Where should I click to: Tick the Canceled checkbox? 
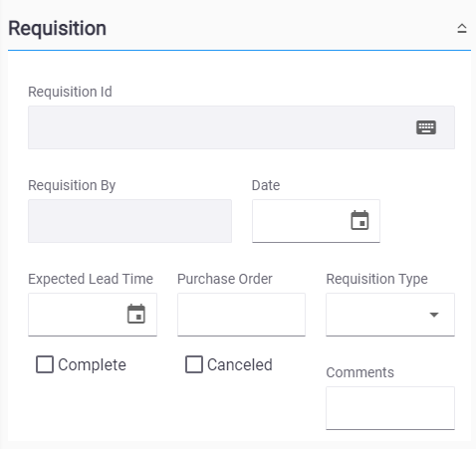click(194, 364)
